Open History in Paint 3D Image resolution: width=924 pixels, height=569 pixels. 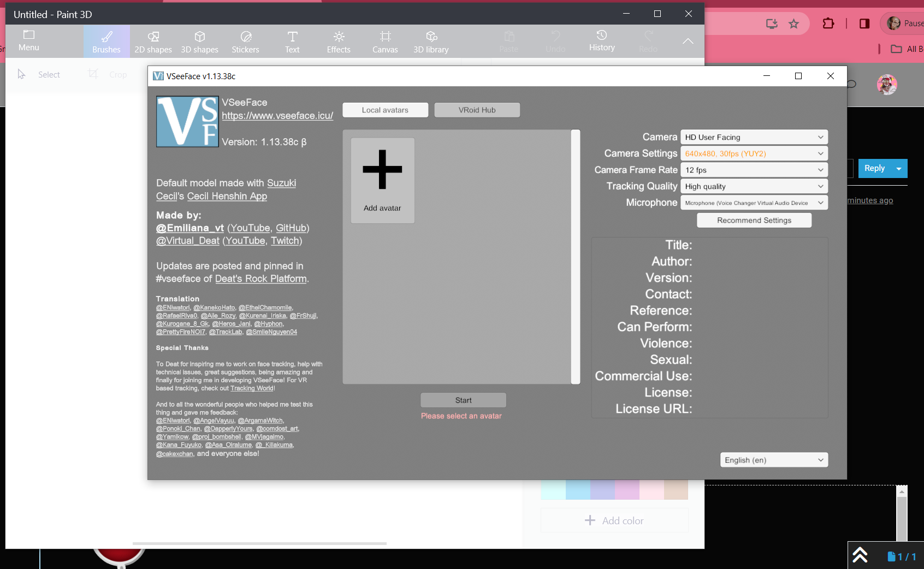[602, 42]
